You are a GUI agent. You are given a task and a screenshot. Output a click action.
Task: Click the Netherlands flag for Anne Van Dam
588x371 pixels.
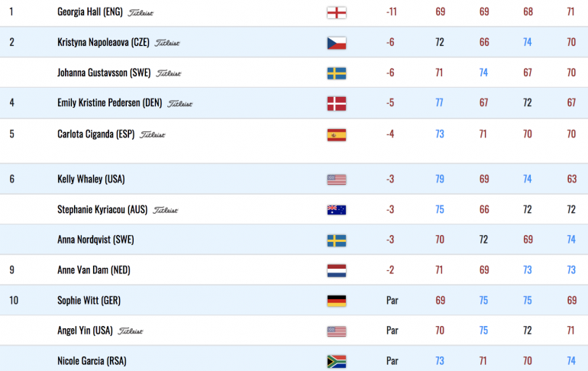tap(336, 270)
